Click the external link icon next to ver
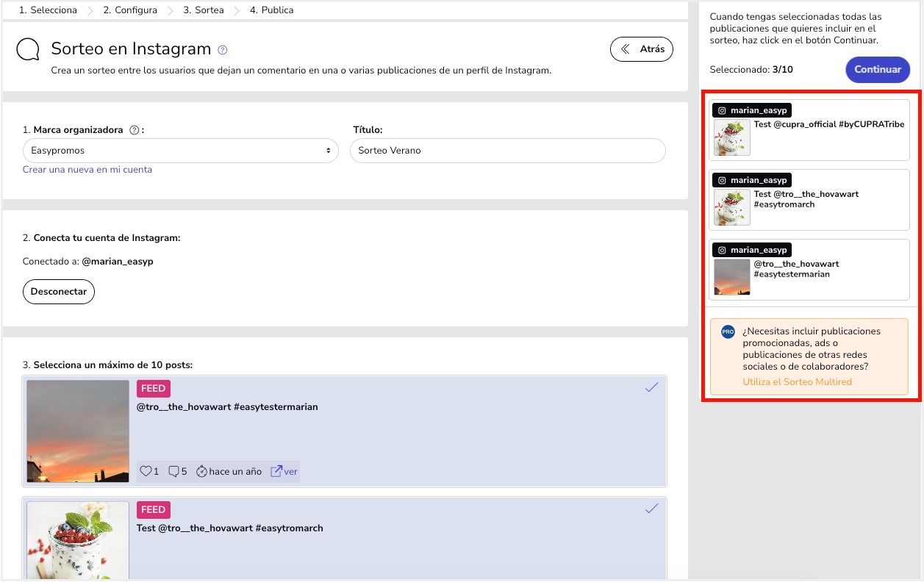 276,472
